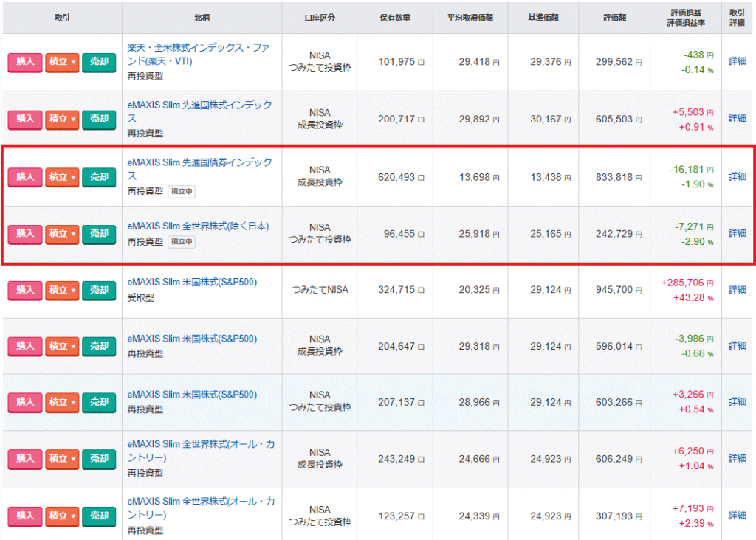The height and width of the screenshot is (540, 756).
Task: Click the 積立中 badge in 全世界株式(除く日本) row
Action: pos(182,242)
